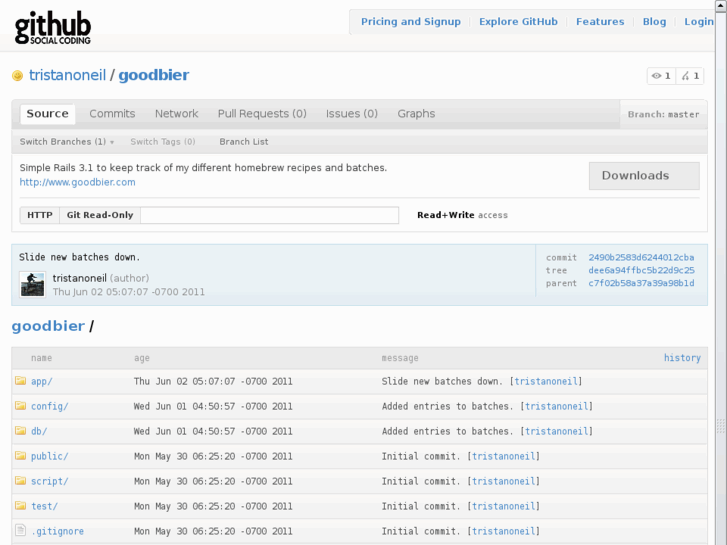727x545 pixels.
Task: Click tristanoneil author name in commit box
Action: (x=79, y=278)
